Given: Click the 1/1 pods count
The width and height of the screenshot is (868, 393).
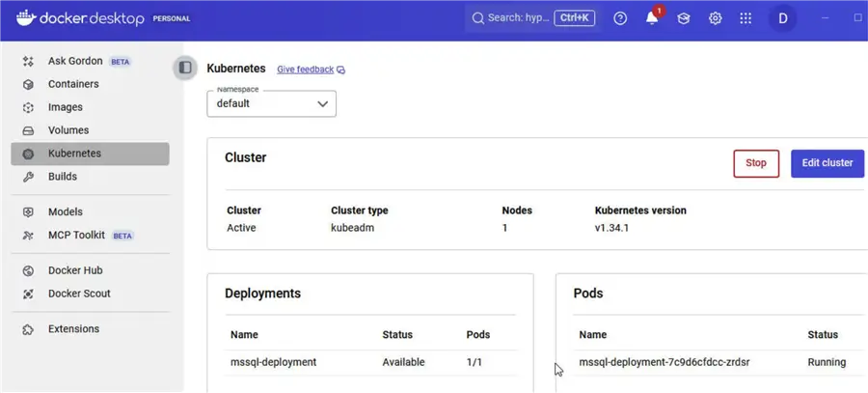Looking at the screenshot, I should point(475,362).
